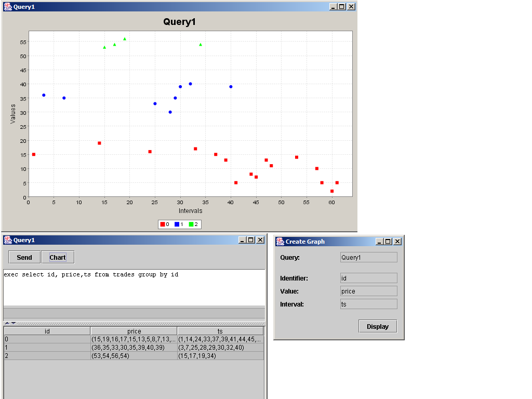Minimize the Create Graph window
This screenshot has height=399, width=532.
[380, 242]
